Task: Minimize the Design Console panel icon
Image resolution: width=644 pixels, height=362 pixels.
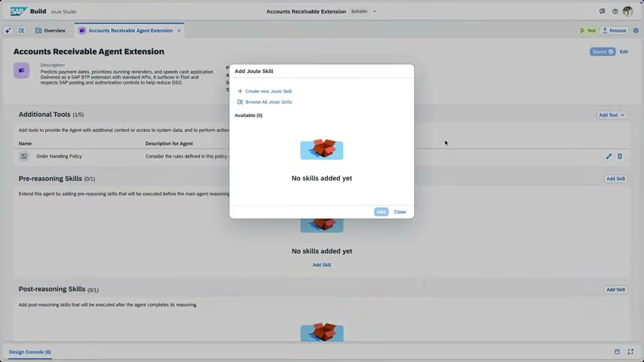Action: (617, 351)
